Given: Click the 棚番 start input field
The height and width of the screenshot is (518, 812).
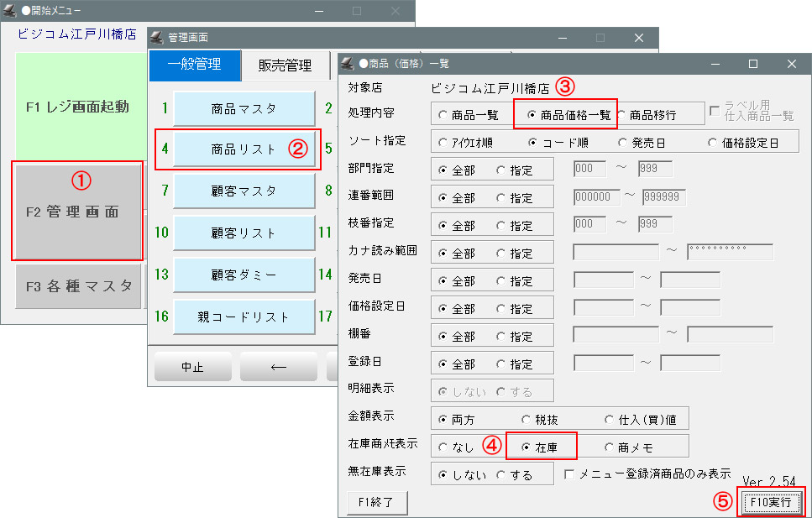Looking at the screenshot, I should point(616,335).
